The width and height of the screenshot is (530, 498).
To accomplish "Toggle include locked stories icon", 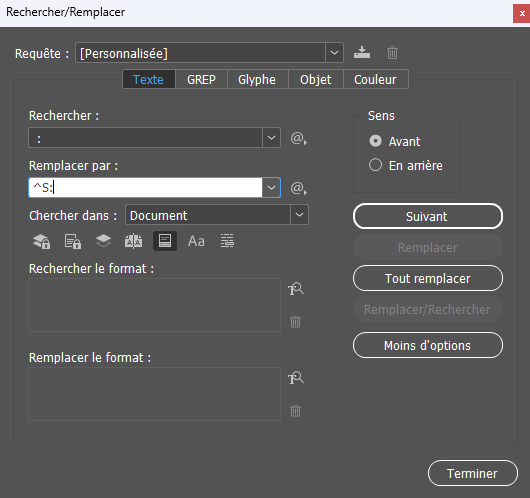I will 73,241.
